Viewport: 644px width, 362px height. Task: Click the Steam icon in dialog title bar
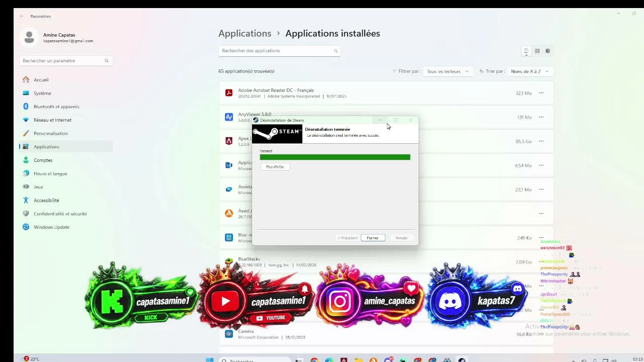click(256, 120)
